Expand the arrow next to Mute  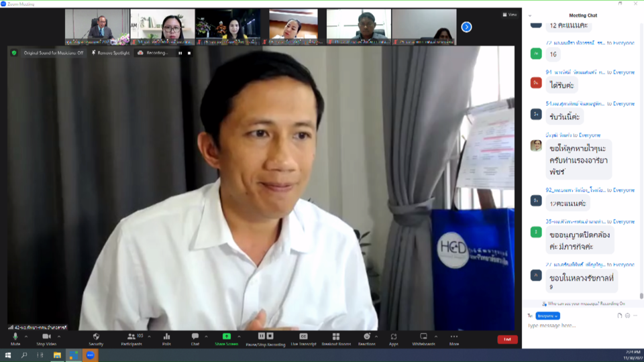point(26,337)
